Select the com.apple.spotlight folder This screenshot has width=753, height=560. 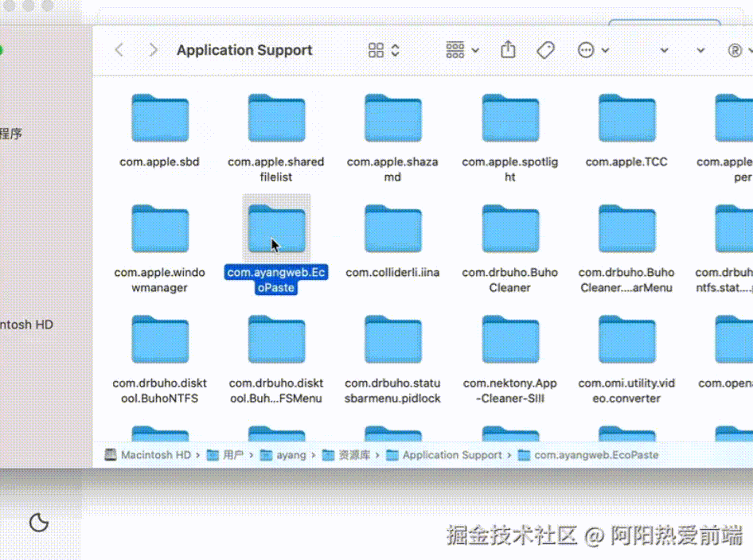[x=510, y=118]
